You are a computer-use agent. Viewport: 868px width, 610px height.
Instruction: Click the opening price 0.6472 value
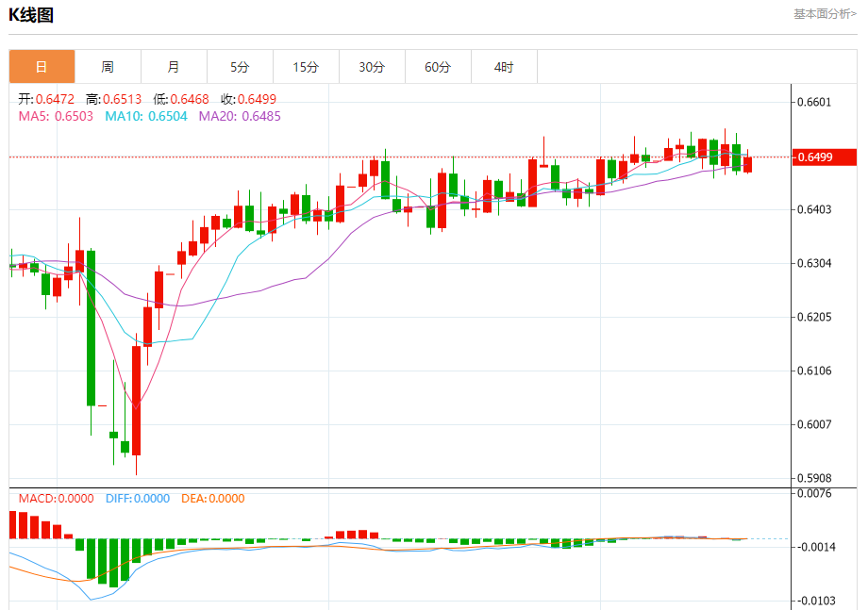[x=55, y=99]
